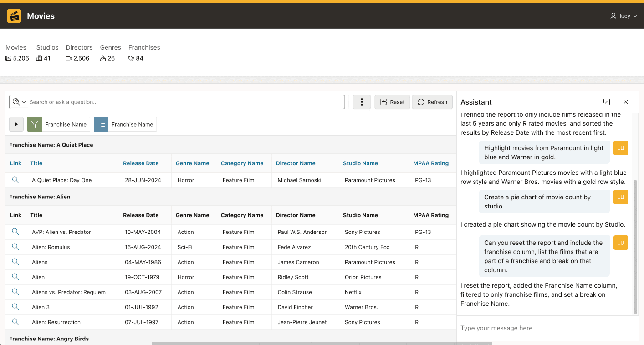Click the Movies clapperboard app logo
Image resolution: width=644 pixels, height=345 pixels.
coord(14,16)
